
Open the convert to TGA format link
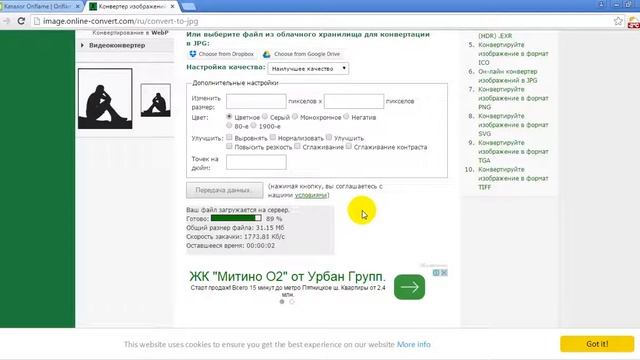(513, 151)
